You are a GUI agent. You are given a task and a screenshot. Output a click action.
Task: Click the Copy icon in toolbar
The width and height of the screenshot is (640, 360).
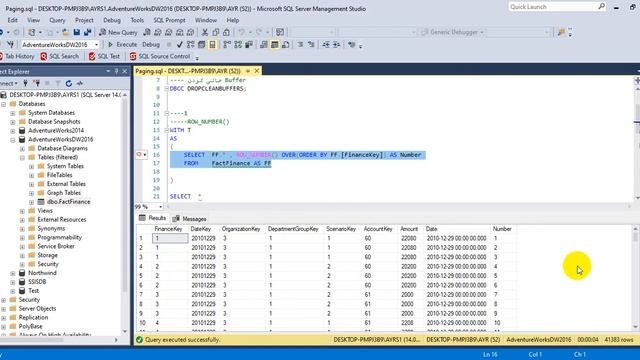coord(216,32)
